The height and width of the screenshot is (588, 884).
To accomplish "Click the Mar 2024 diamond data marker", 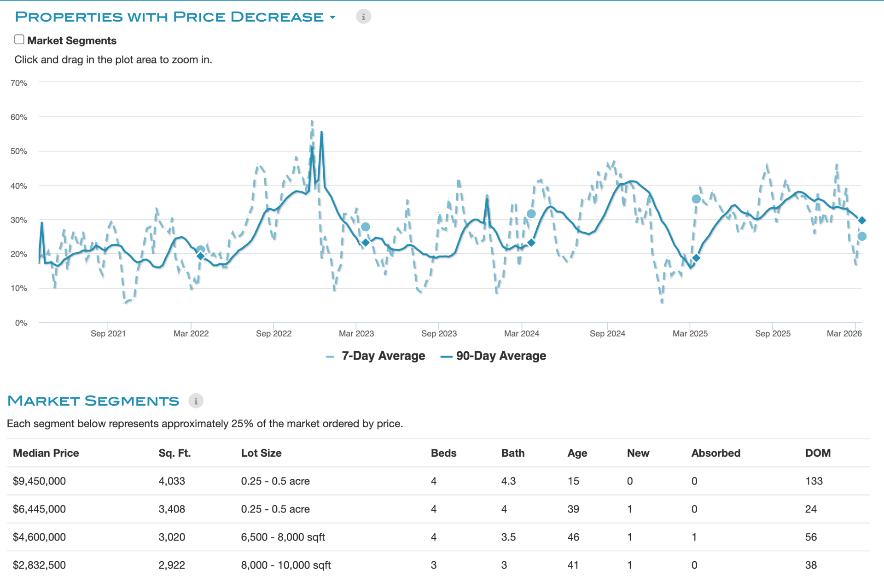I will [x=531, y=243].
